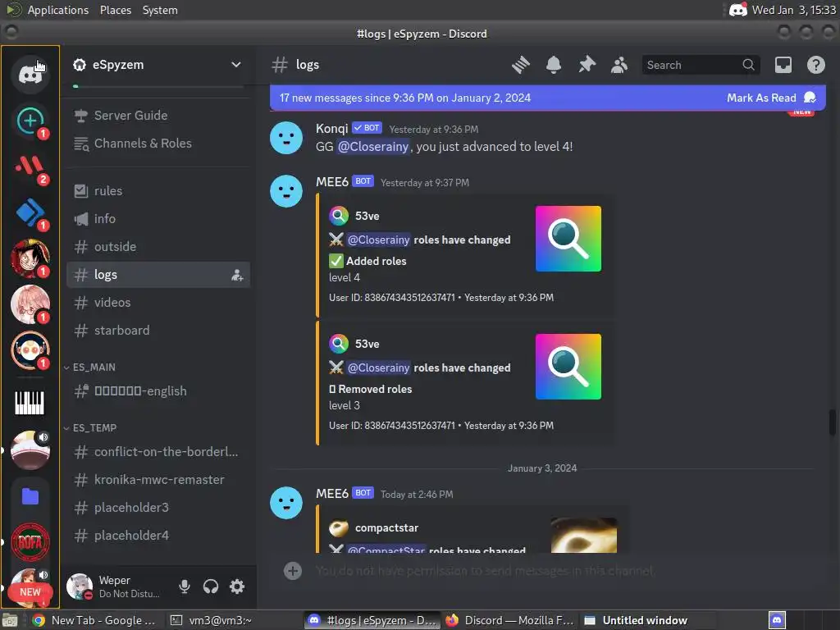
Task: Toggle microphone mute
Action: [185, 586]
